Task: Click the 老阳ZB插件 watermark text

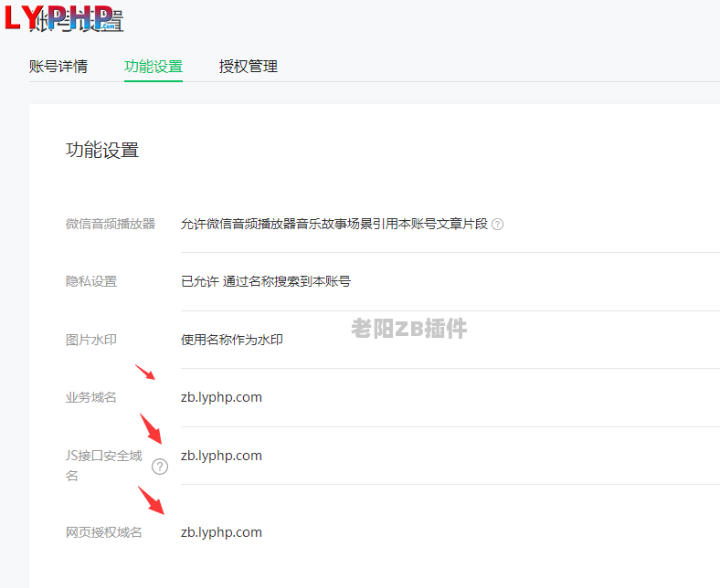Action: (409, 329)
